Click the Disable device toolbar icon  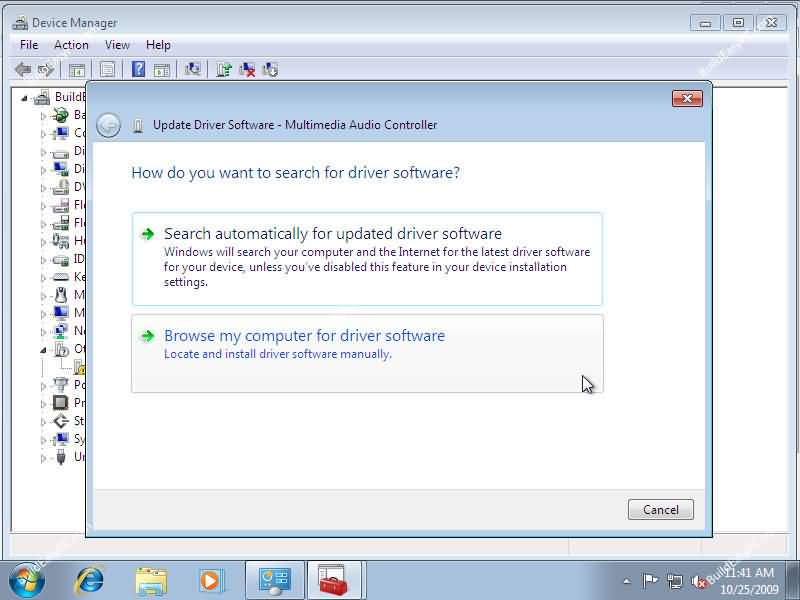click(270, 69)
